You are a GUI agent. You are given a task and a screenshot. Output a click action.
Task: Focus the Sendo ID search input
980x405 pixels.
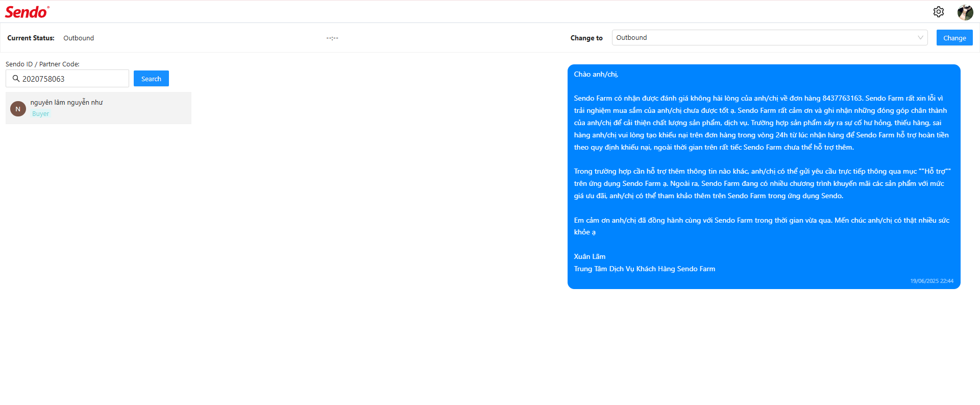point(67,79)
